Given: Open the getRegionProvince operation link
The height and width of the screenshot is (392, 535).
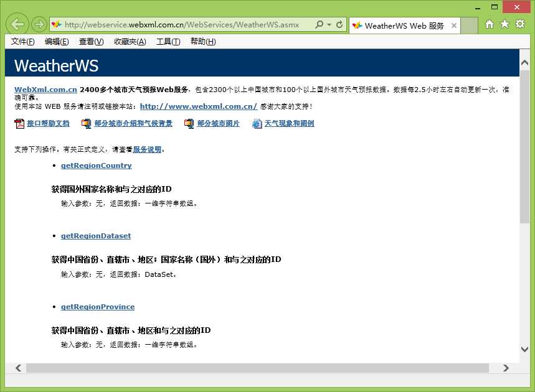Looking at the screenshot, I should coord(98,307).
